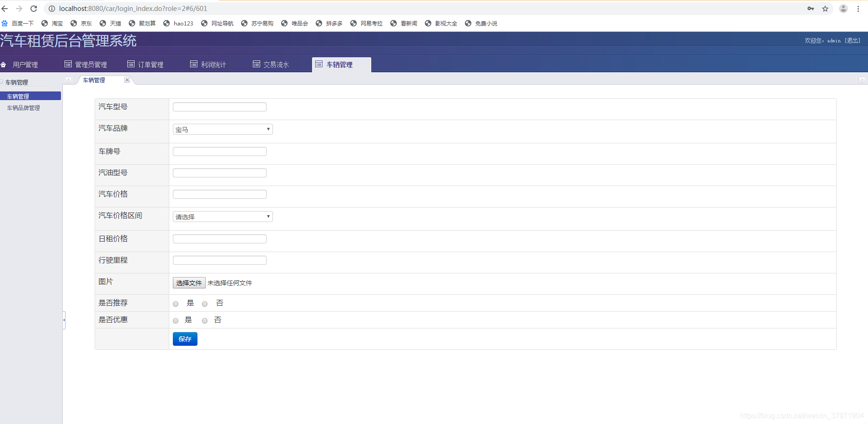This screenshot has height=424, width=868.
Task: Select 车辆品牌管理 in the sidebar
Action: coord(24,108)
